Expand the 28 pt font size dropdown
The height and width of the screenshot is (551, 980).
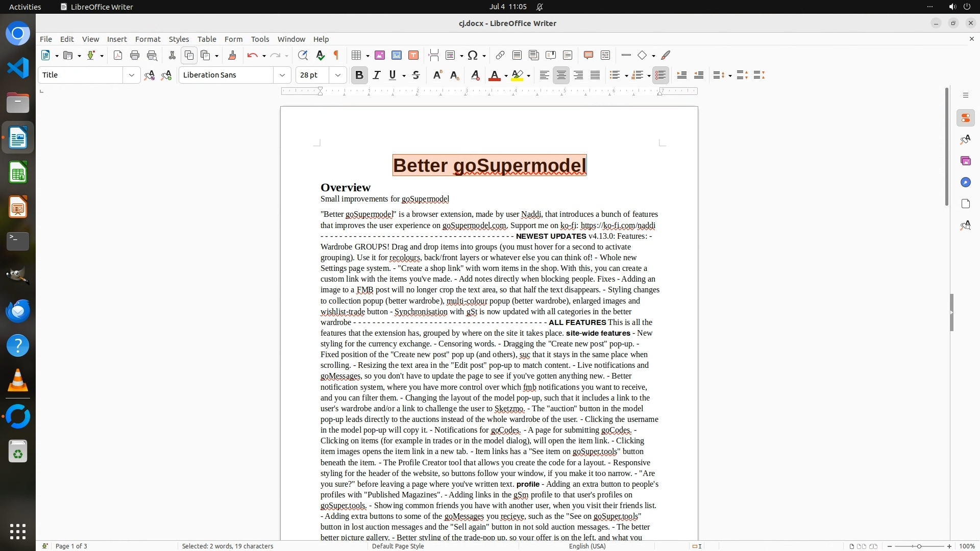pyautogui.click(x=337, y=76)
